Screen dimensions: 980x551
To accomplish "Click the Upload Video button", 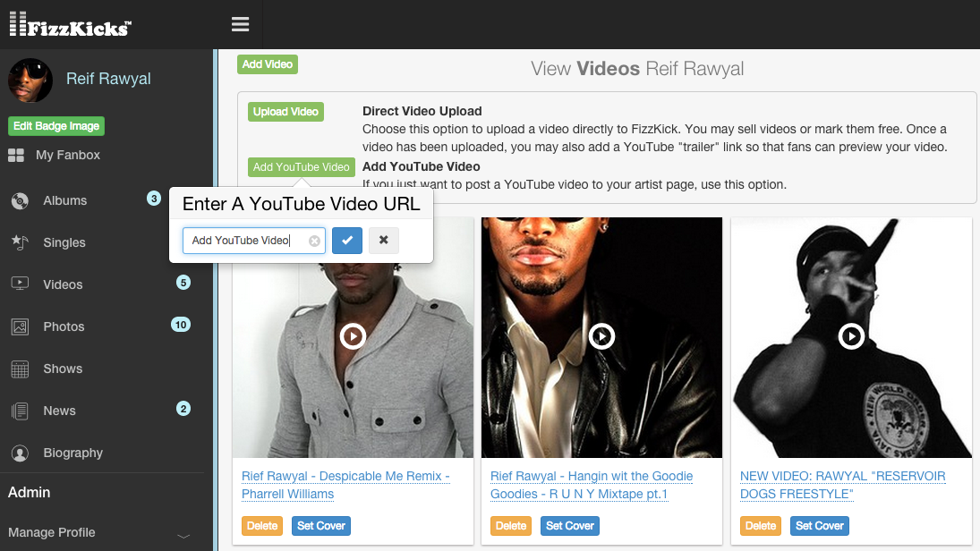I will pos(285,112).
